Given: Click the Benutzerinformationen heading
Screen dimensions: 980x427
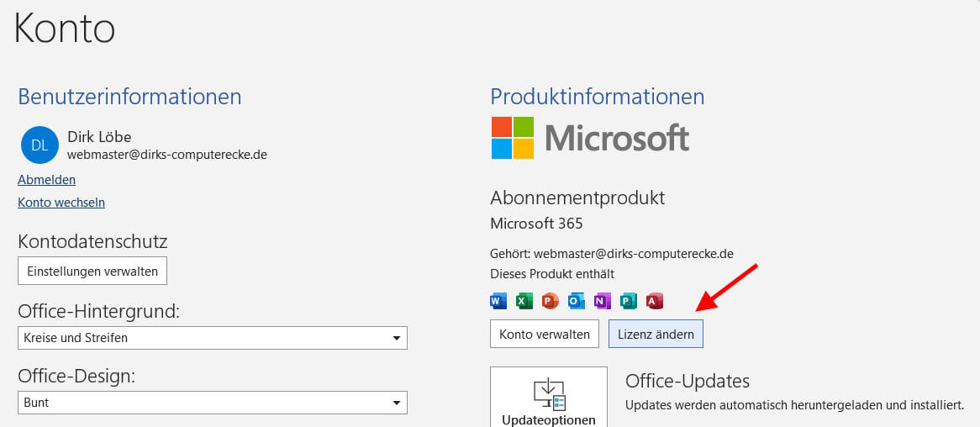Looking at the screenshot, I should point(130,97).
